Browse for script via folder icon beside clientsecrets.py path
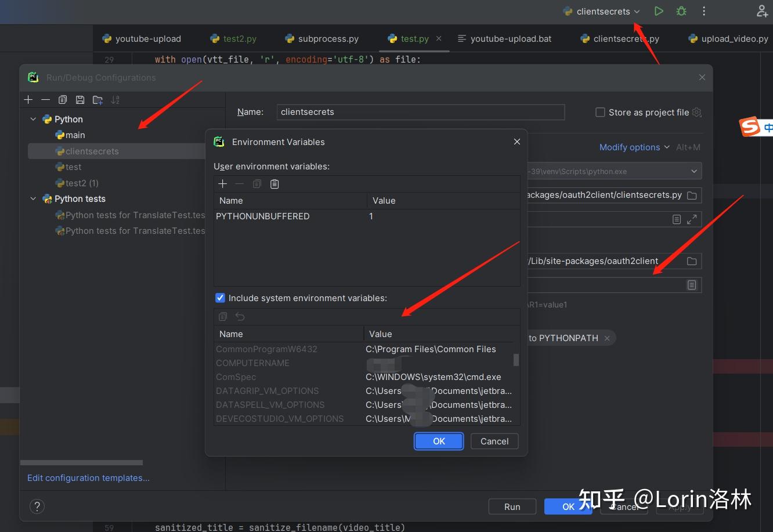773x532 pixels. coord(692,196)
